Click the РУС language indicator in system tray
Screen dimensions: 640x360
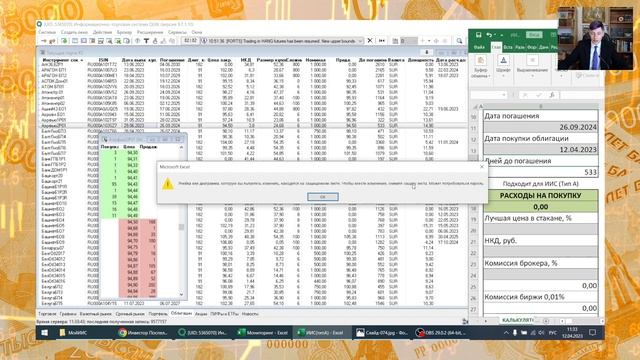click(x=553, y=333)
